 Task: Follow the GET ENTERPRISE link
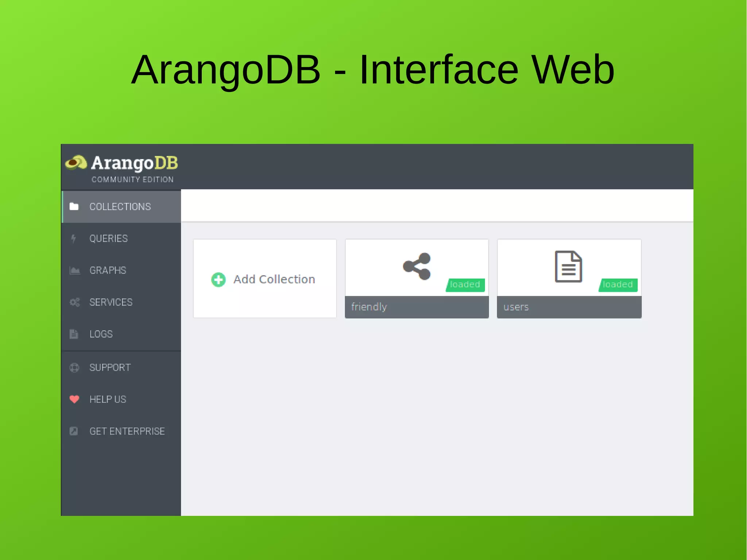click(x=121, y=431)
